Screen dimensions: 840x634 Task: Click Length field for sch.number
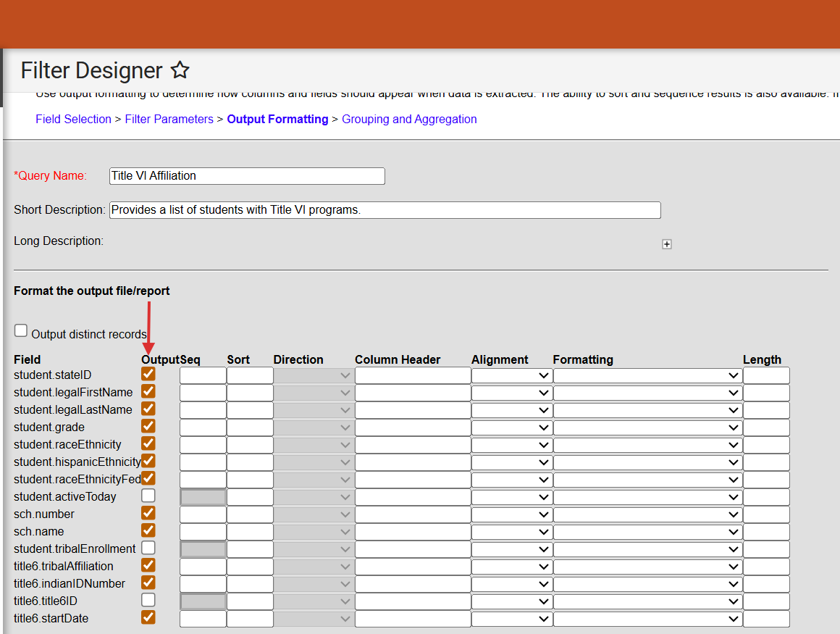766,514
